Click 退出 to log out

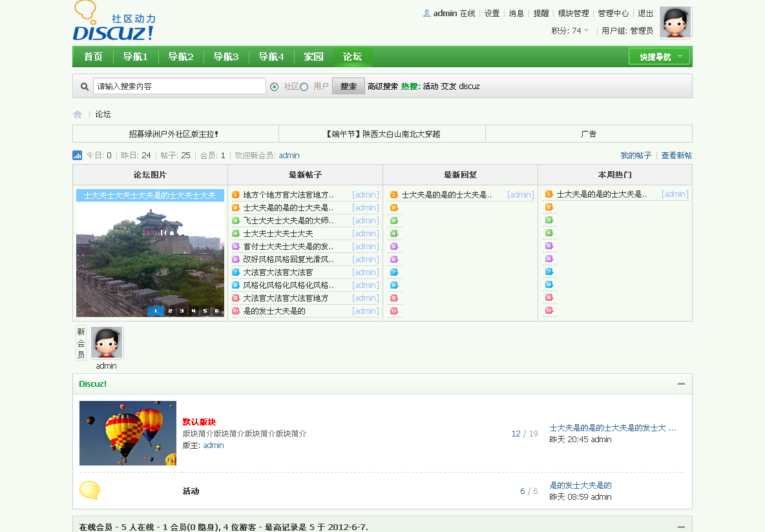pyautogui.click(x=645, y=13)
